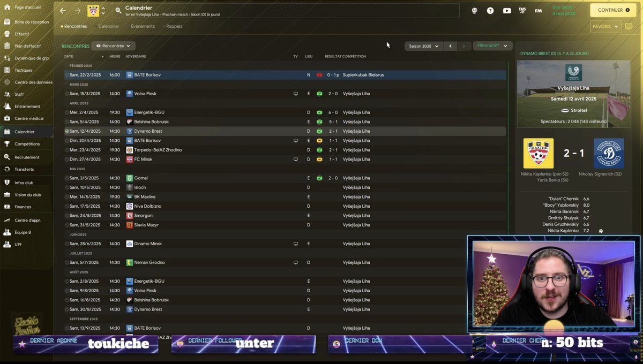Click the FMS icon in top bar
This screenshot has width=643, height=364.
coord(522,11)
